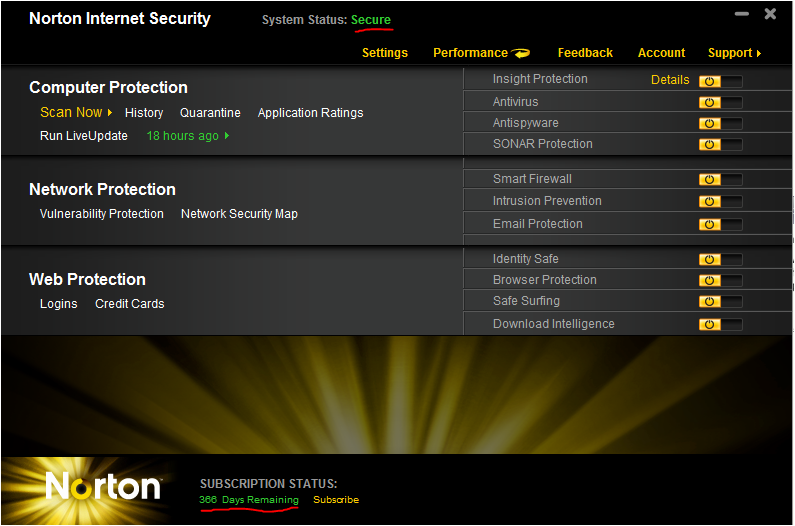
Task: Toggle Intrusion Prevention switch
Action: tap(720, 201)
